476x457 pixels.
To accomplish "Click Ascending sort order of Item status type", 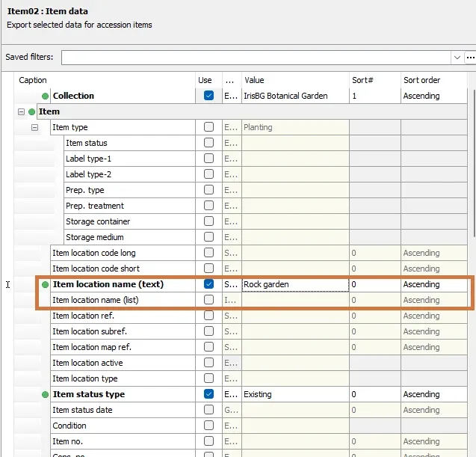I will [x=434, y=394].
